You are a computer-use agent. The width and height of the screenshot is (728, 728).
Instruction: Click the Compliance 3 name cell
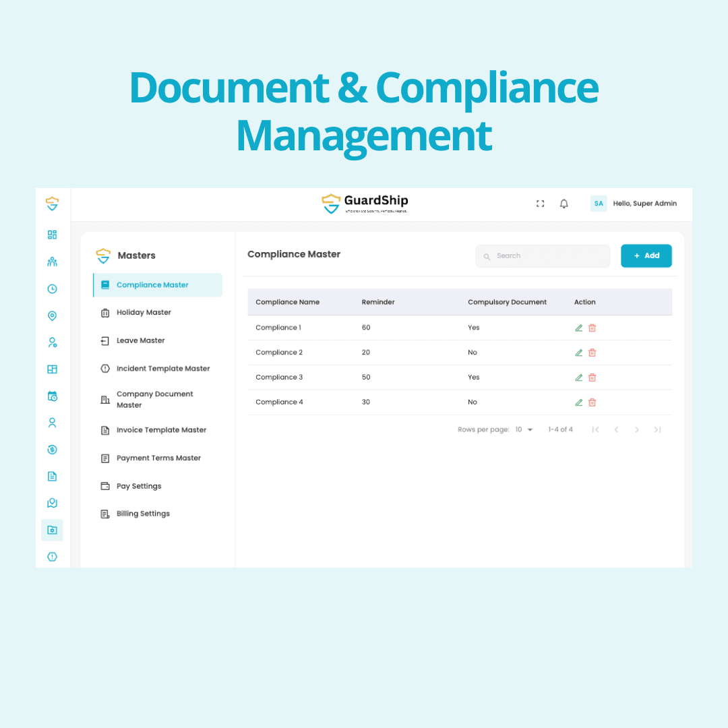click(x=279, y=377)
